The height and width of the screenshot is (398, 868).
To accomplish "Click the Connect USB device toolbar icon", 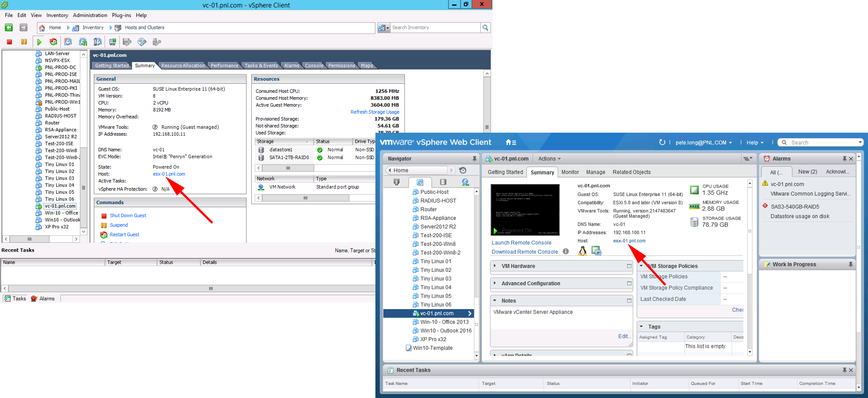I will pos(157,42).
